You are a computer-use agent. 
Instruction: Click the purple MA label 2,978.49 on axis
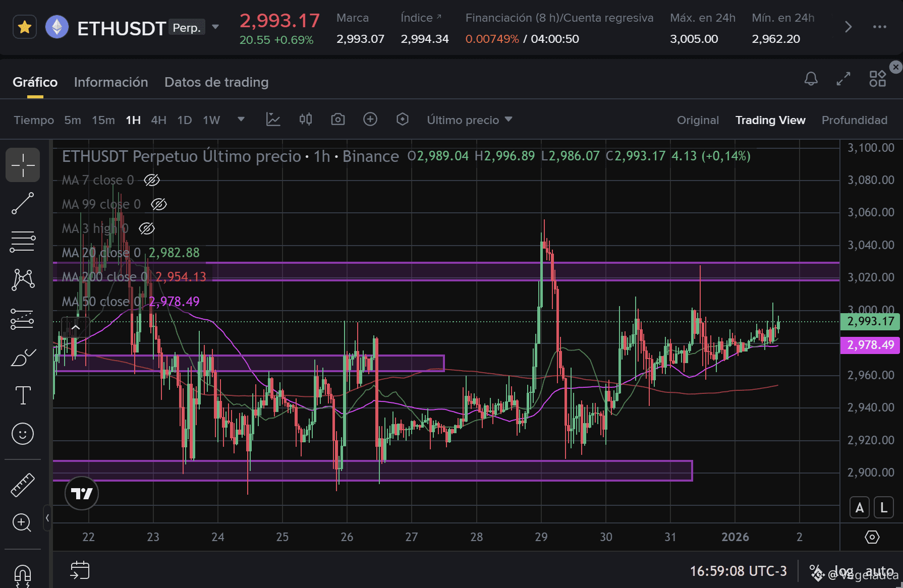click(870, 345)
